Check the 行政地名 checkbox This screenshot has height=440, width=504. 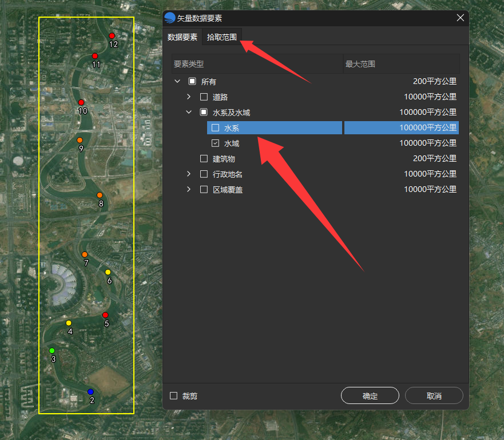204,174
